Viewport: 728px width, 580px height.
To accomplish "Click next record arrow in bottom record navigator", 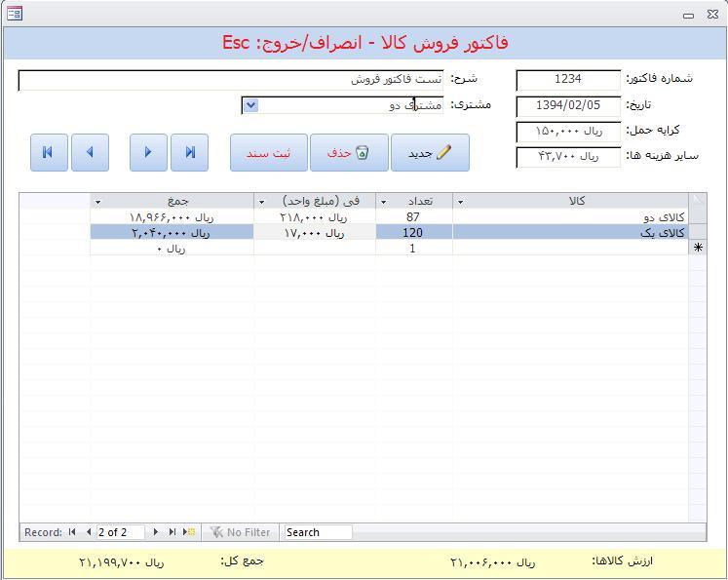I will click(x=156, y=532).
